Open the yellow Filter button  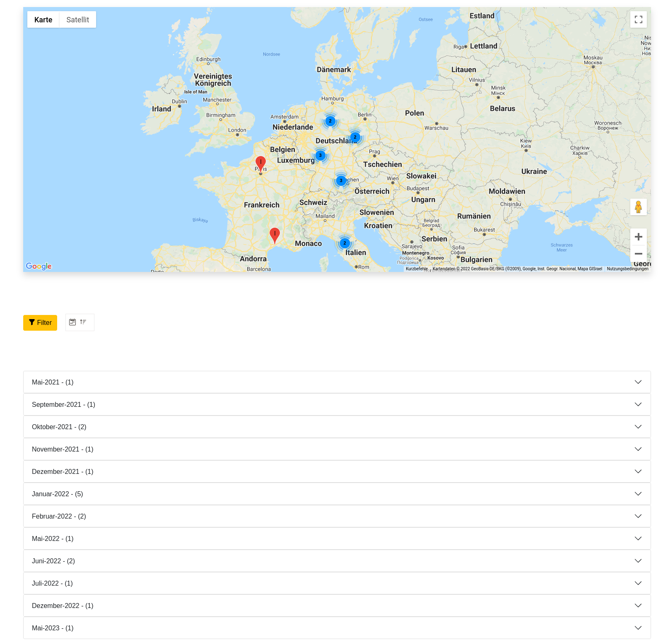pos(40,323)
